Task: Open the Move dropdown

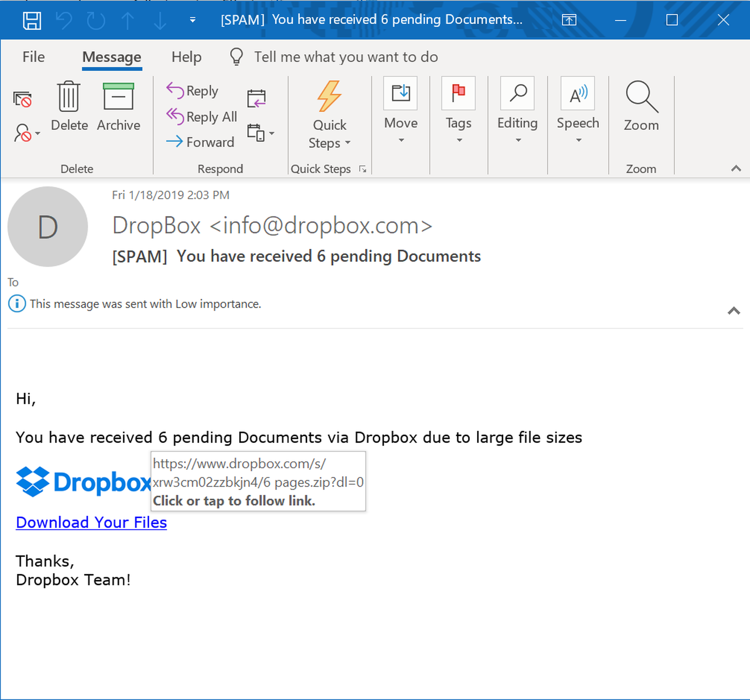Action: tap(400, 111)
